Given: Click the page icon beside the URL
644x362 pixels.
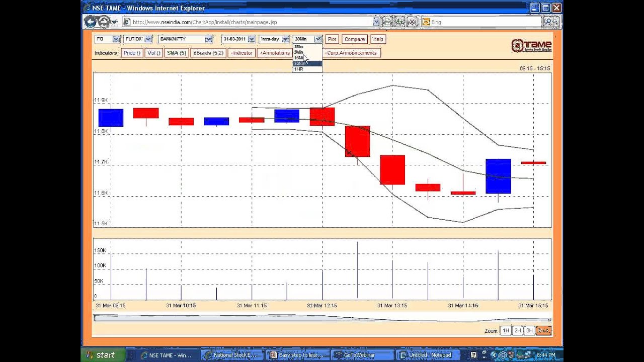Looking at the screenshot, I should point(127,22).
